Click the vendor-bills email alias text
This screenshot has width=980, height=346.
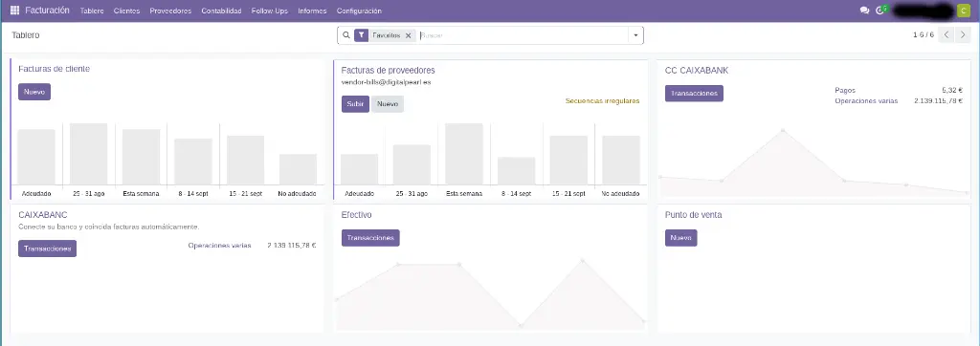pos(386,82)
